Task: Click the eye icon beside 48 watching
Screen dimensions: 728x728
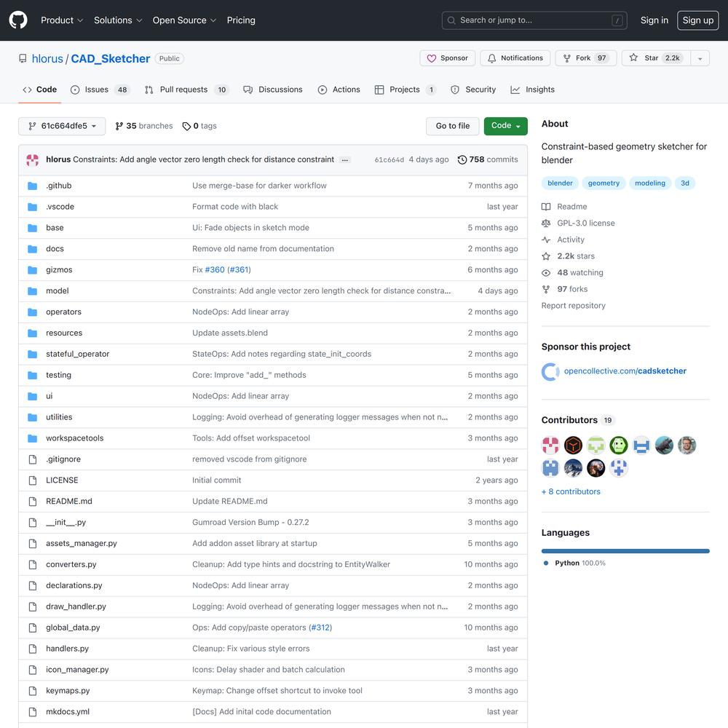Action: pos(546,272)
